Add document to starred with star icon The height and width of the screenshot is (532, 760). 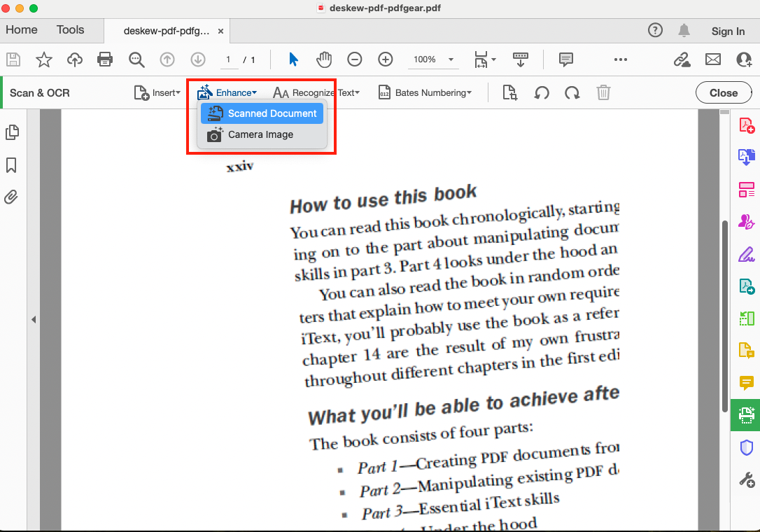tap(44, 59)
